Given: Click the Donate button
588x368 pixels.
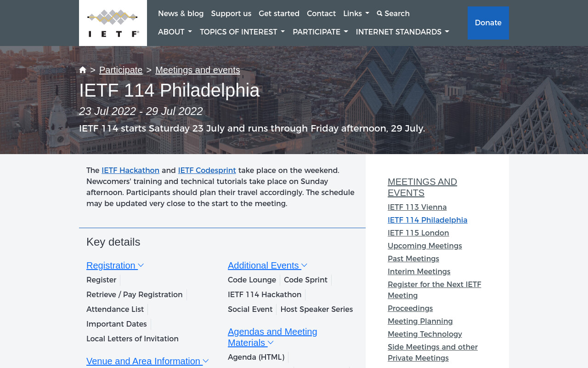Looking at the screenshot, I should click(488, 23).
